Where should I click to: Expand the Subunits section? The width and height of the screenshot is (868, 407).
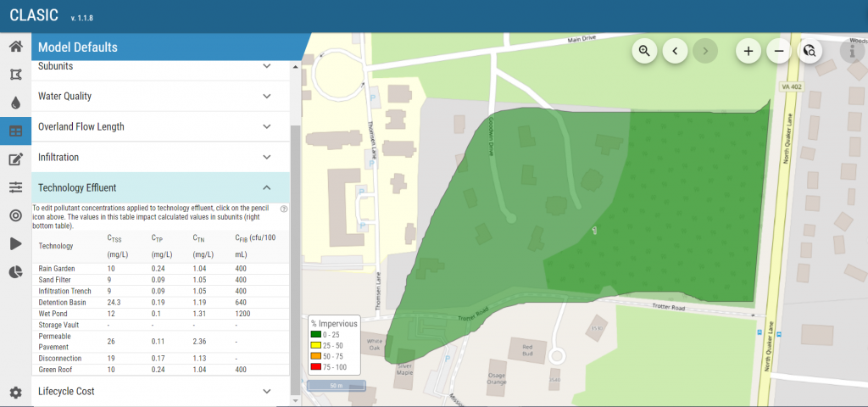click(161, 66)
